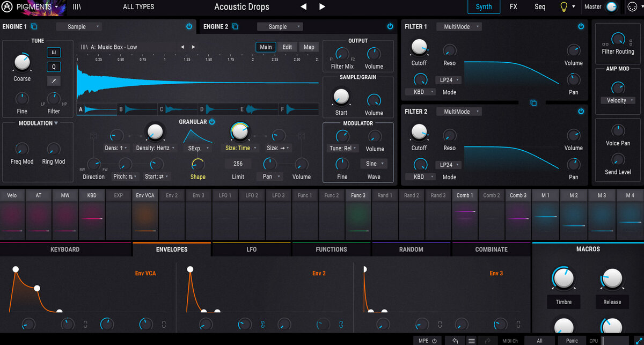Select sample slot C
The height and width of the screenshot is (345, 644).
pos(178,109)
